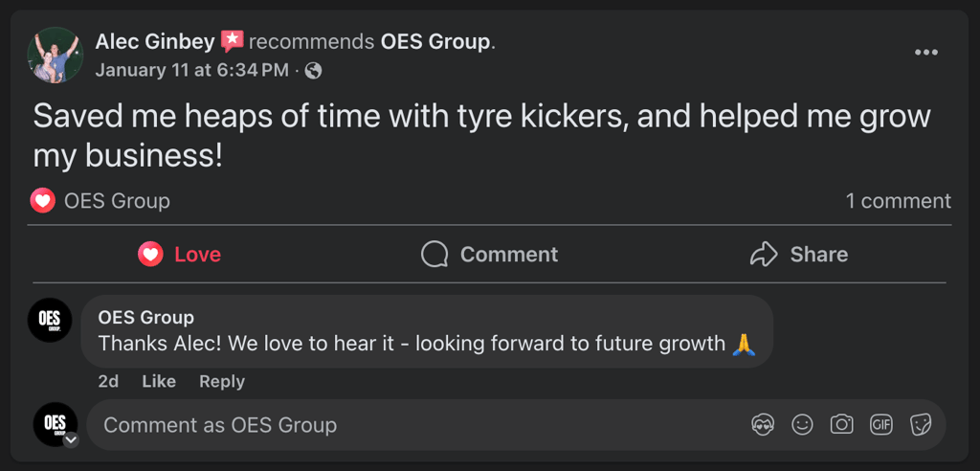
Task: Show the 1 comment link
Action: pyautogui.click(x=898, y=201)
